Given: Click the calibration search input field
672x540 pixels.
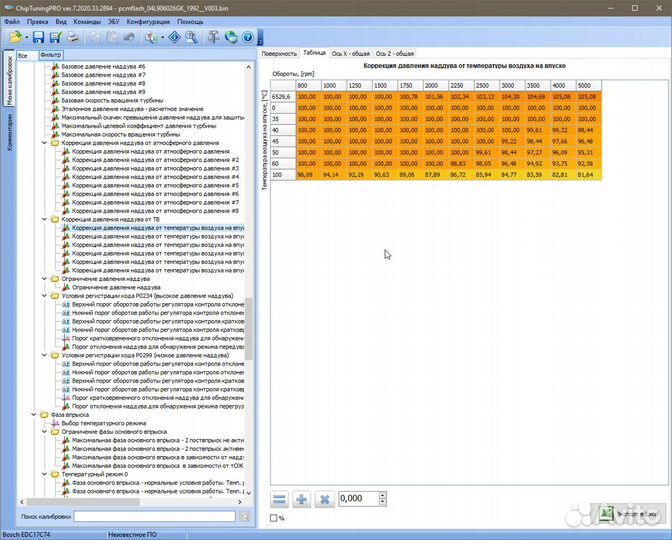Looking at the screenshot, I should (x=153, y=516).
